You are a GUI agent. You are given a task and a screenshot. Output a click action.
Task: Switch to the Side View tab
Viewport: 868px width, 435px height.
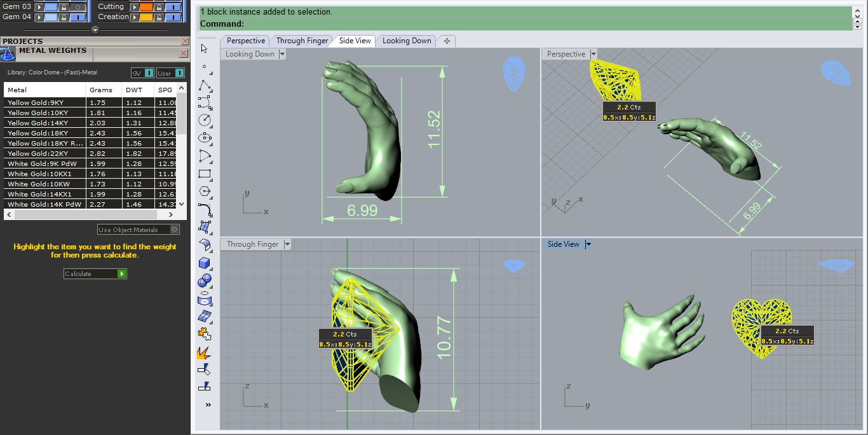pos(355,41)
